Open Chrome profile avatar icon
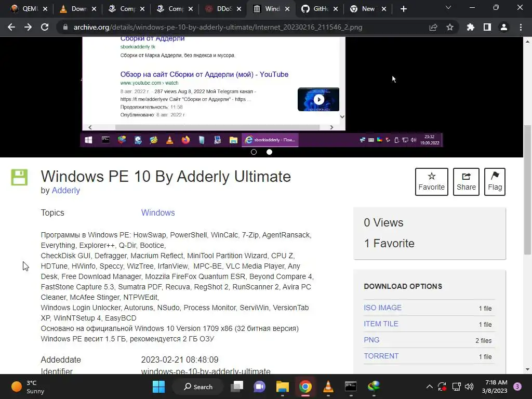Image resolution: width=532 pixels, height=399 pixels. [504, 27]
